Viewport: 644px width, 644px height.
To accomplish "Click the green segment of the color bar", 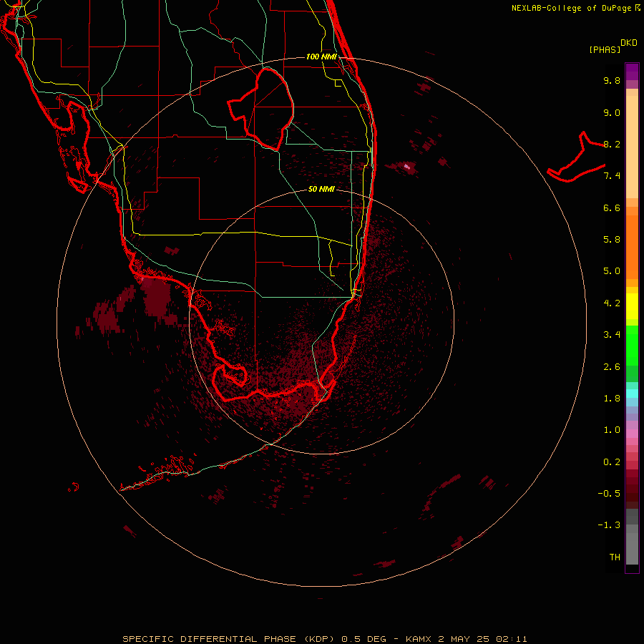I will tap(632, 346).
